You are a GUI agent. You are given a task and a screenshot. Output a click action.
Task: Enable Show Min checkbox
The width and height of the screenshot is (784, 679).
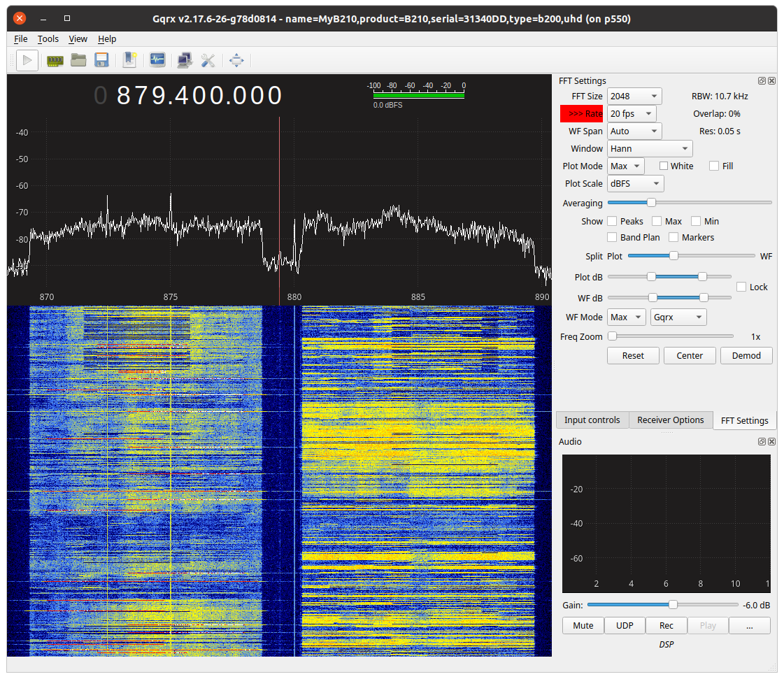pos(696,221)
